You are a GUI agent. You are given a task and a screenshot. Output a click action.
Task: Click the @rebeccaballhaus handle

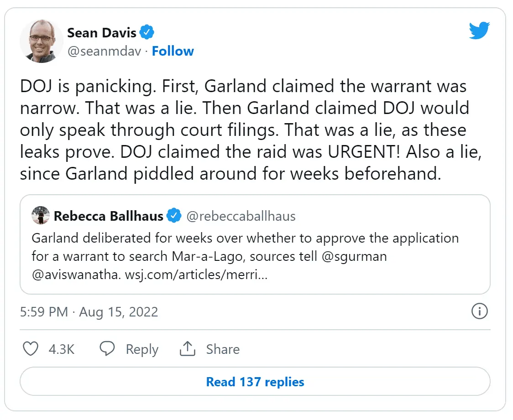[x=241, y=216]
